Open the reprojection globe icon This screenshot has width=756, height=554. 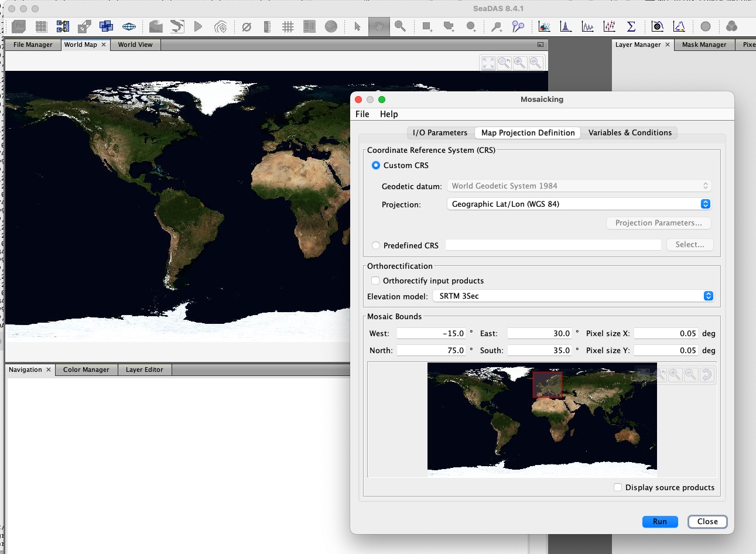(129, 26)
